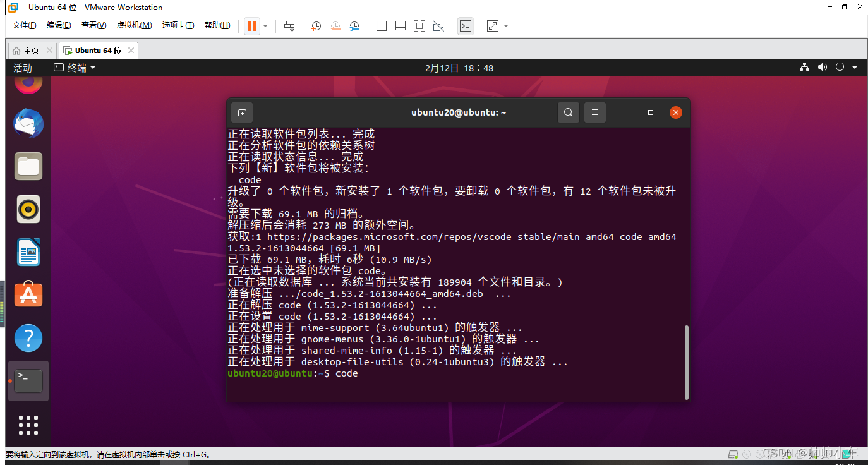868x465 pixels.
Task: Revert the VM to its previous snapshot
Action: (335, 26)
